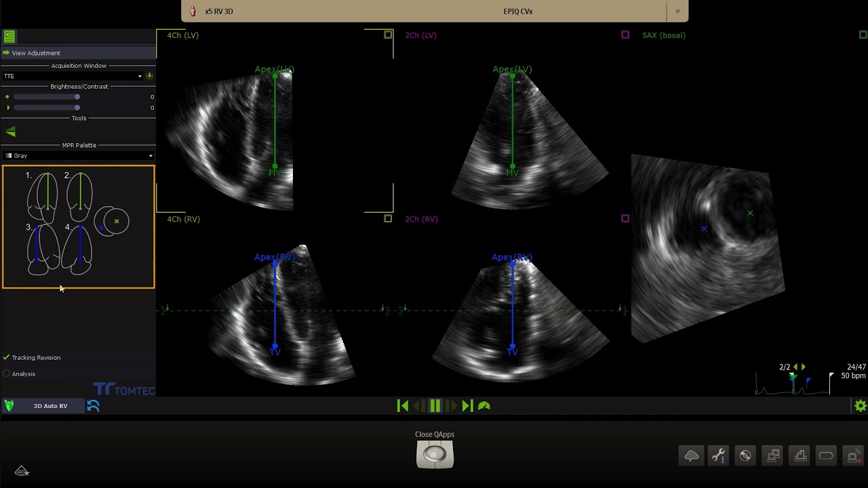Go to next beat arrow
868x488 pixels.
(804, 367)
